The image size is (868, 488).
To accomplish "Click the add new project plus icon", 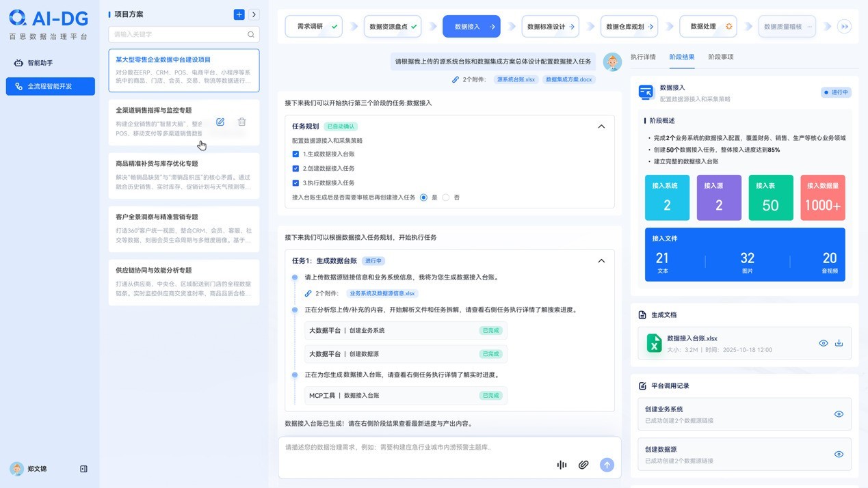I will pos(239,14).
